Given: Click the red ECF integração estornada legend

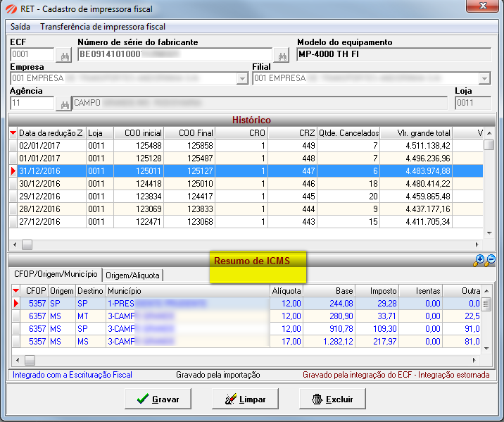Looking at the screenshot, I should tap(396, 375).
